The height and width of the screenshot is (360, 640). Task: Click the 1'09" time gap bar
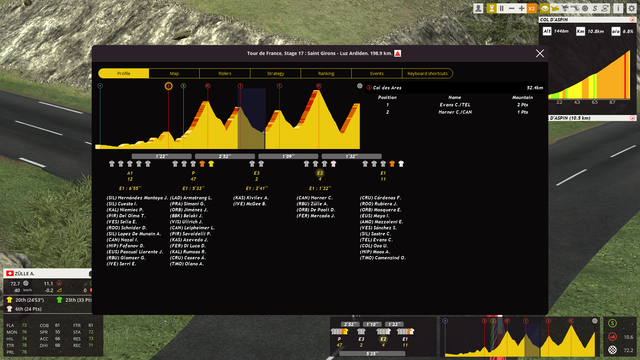pos(288,156)
